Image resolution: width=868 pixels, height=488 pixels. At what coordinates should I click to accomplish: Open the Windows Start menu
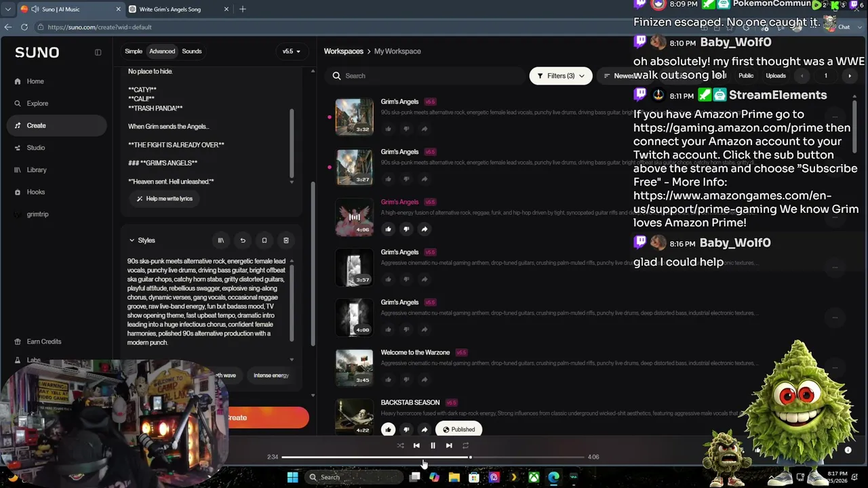(x=292, y=477)
